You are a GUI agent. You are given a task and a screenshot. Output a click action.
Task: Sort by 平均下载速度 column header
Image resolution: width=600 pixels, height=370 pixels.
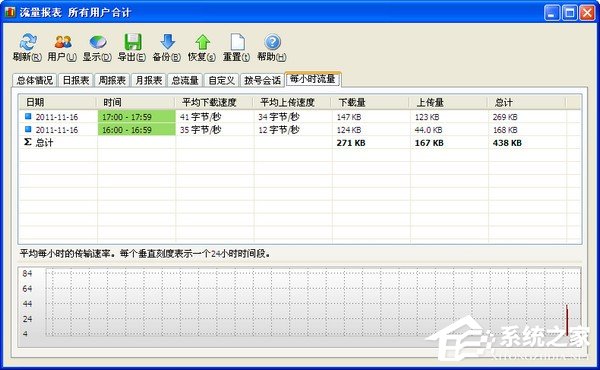click(214, 102)
